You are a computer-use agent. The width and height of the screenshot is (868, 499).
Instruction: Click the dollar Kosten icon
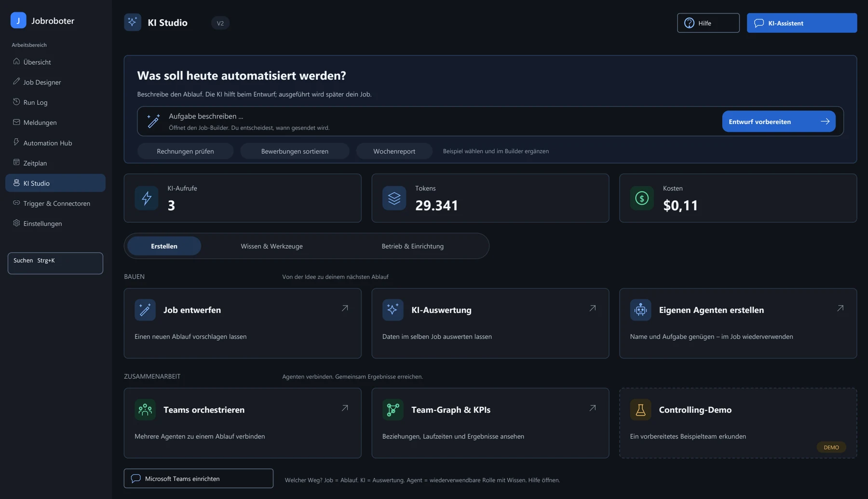point(642,198)
